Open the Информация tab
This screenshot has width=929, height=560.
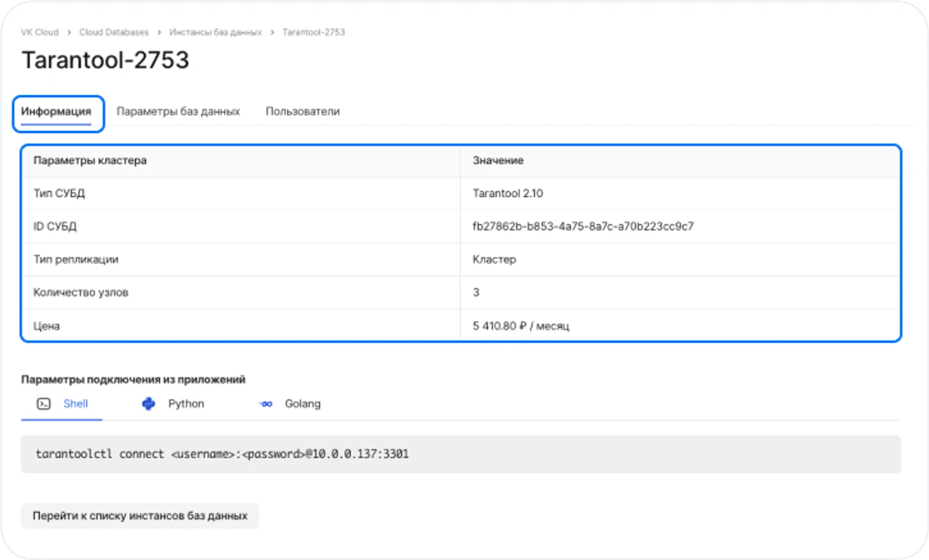(56, 112)
